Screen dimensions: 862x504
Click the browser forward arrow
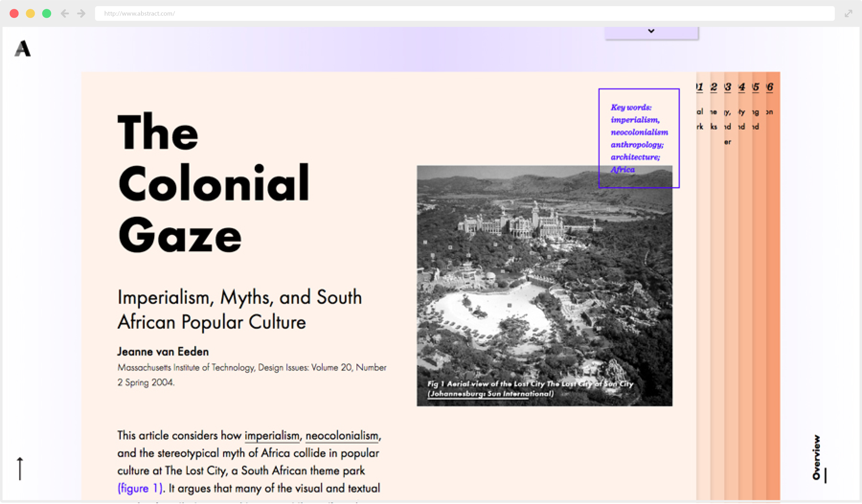pyautogui.click(x=81, y=13)
